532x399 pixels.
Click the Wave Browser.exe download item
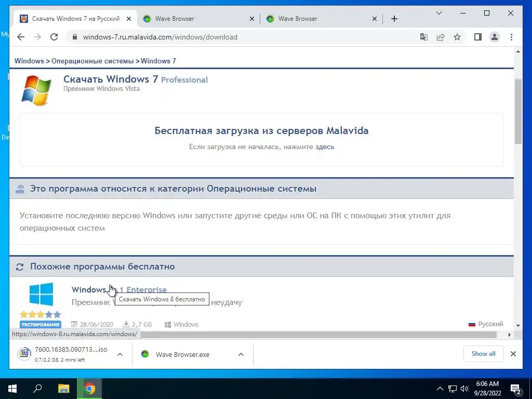click(x=182, y=354)
